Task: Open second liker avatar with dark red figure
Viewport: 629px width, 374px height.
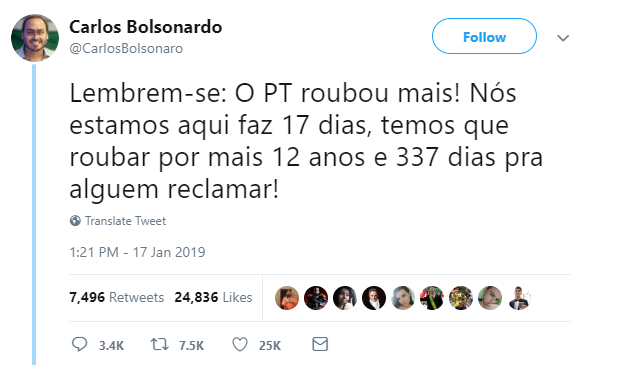Action: [x=316, y=298]
